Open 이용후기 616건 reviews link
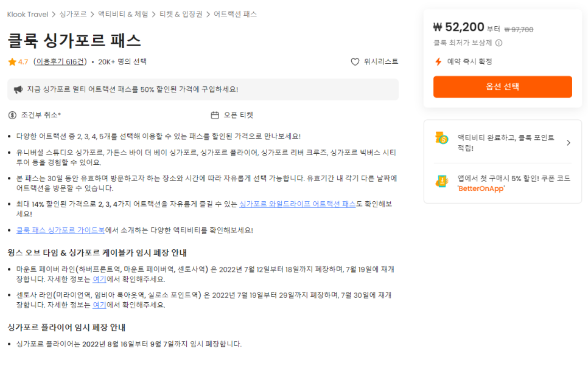 coord(60,62)
